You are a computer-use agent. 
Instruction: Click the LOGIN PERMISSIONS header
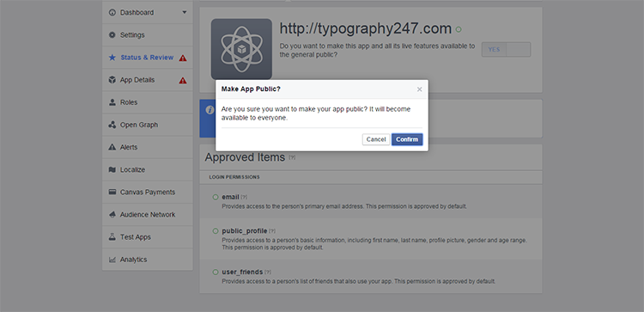234,177
